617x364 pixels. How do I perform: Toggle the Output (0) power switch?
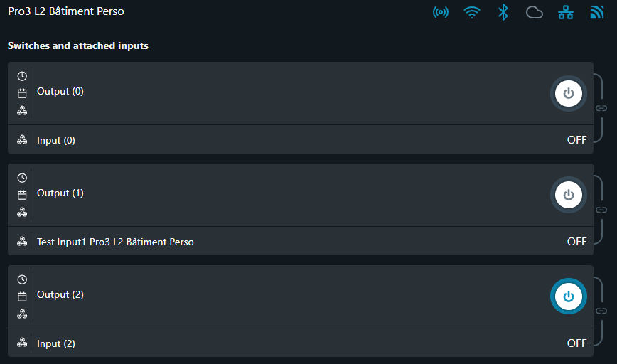point(568,93)
